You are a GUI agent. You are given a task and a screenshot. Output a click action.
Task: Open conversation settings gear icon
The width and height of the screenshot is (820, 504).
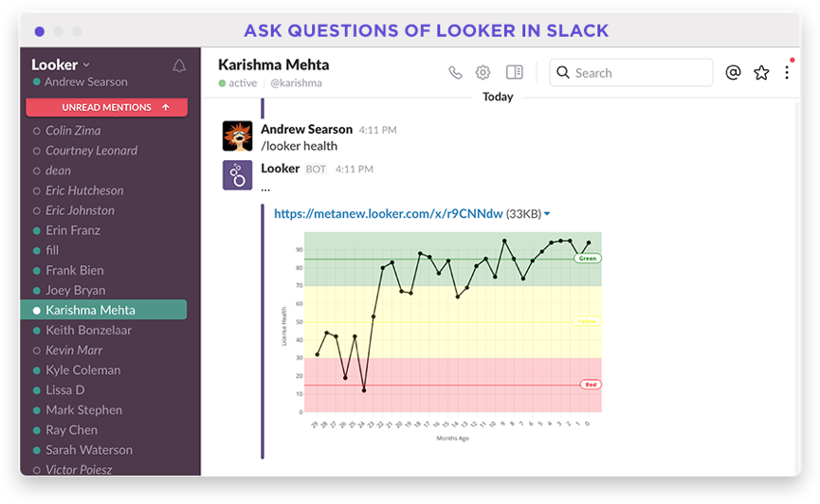pyautogui.click(x=483, y=73)
